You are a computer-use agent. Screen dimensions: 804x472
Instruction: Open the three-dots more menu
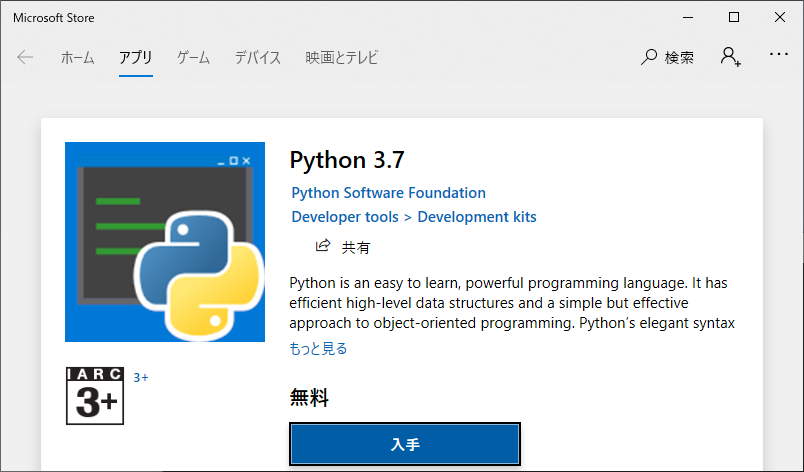coord(779,54)
